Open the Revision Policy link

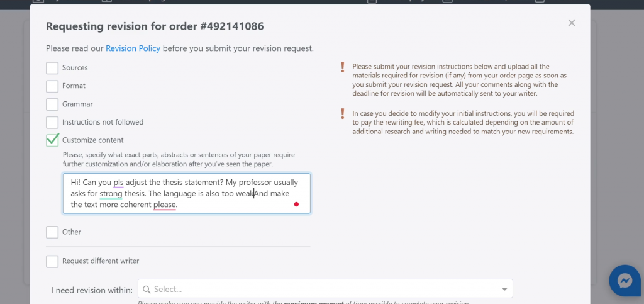[x=133, y=48]
